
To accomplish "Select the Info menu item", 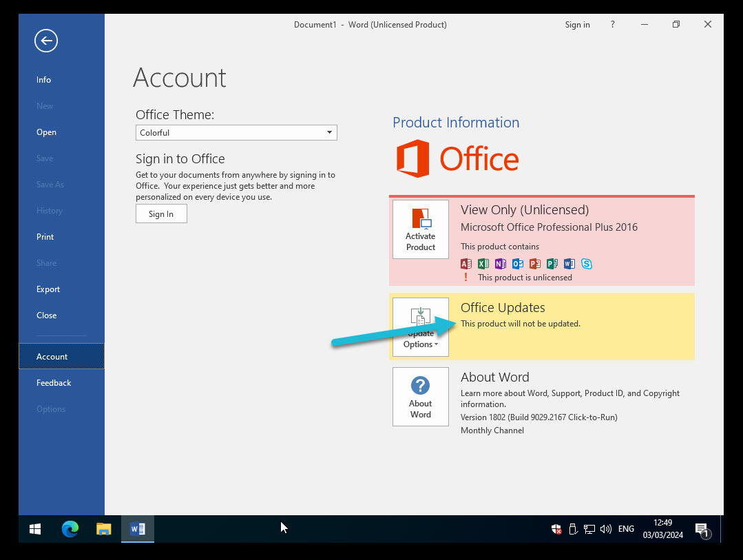I will 44,80.
